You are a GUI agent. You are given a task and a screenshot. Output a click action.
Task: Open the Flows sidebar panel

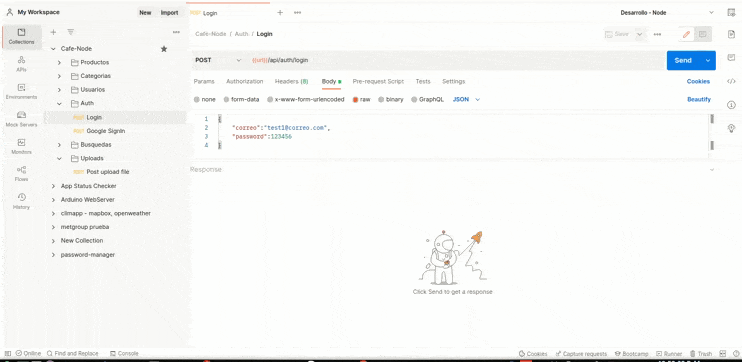coord(21,174)
